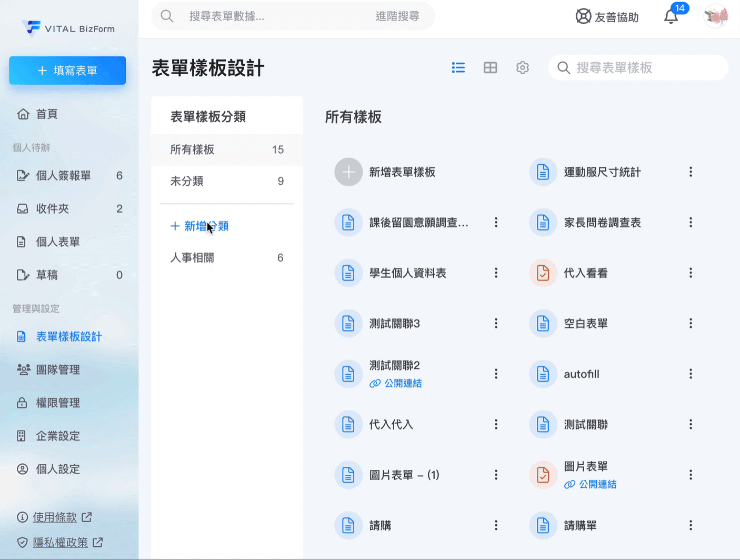Click the 填寫表單 button

point(67,71)
